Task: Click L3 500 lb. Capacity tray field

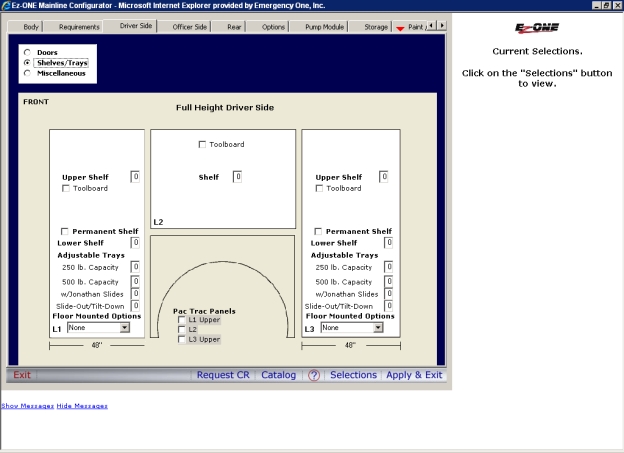Action: click(x=389, y=281)
